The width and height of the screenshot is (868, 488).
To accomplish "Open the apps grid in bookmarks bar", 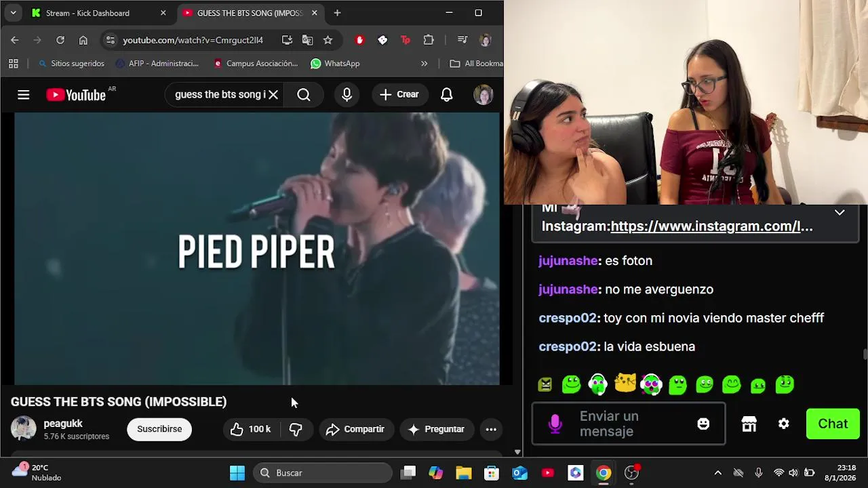I will (x=13, y=64).
